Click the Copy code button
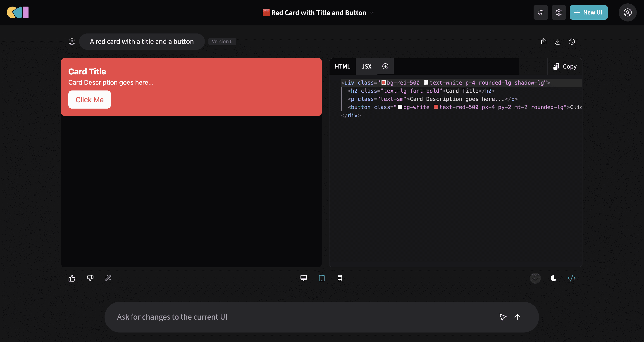The width and height of the screenshot is (644, 342). pos(565,66)
